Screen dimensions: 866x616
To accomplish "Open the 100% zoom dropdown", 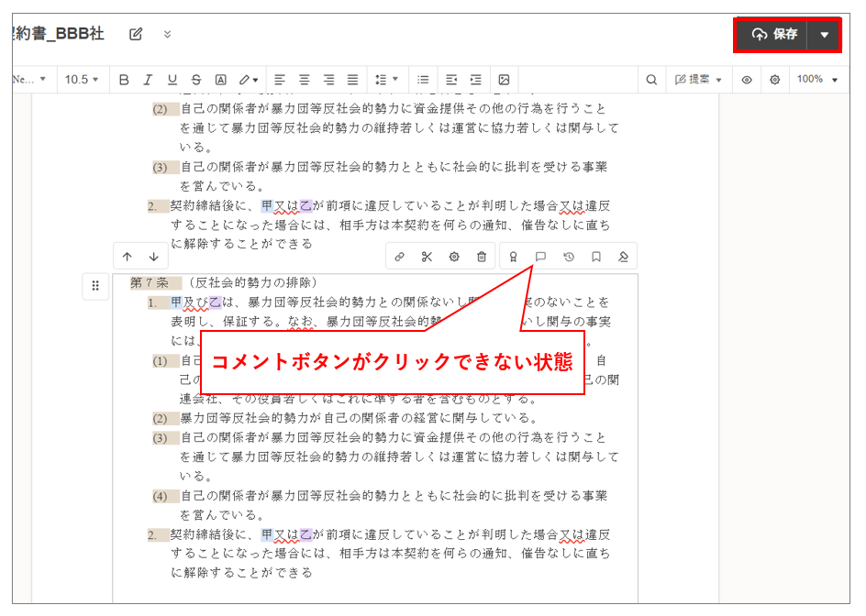I will point(816,80).
